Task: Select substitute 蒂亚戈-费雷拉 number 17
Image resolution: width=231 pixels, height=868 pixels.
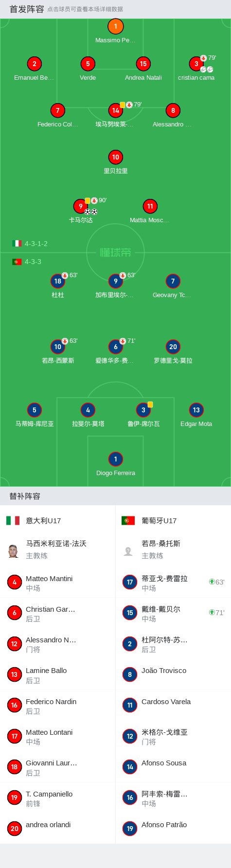Action: 173,583
